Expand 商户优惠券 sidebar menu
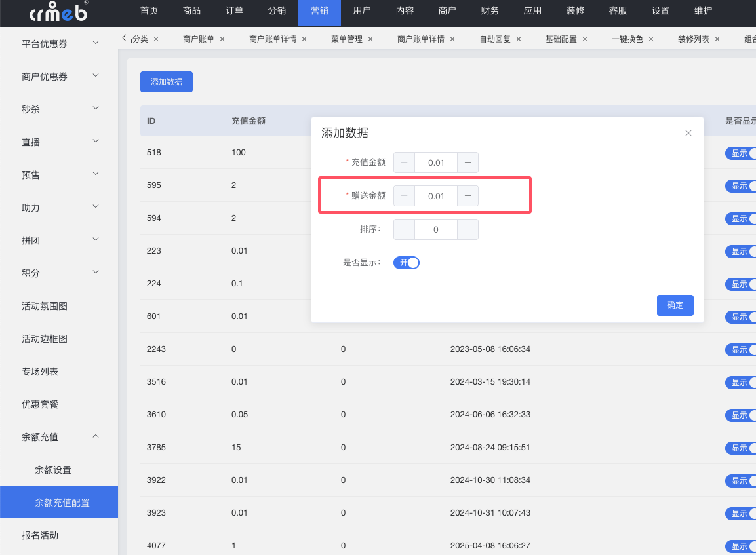Viewport: 756px width, 555px height. coord(59,77)
